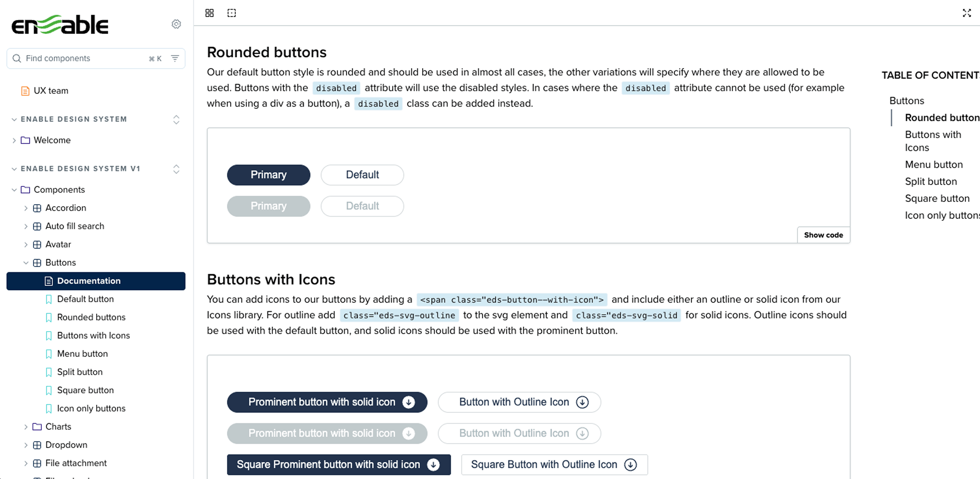Click the settings gear icon in sidebar
This screenshot has height=479, width=980.
click(x=176, y=24)
